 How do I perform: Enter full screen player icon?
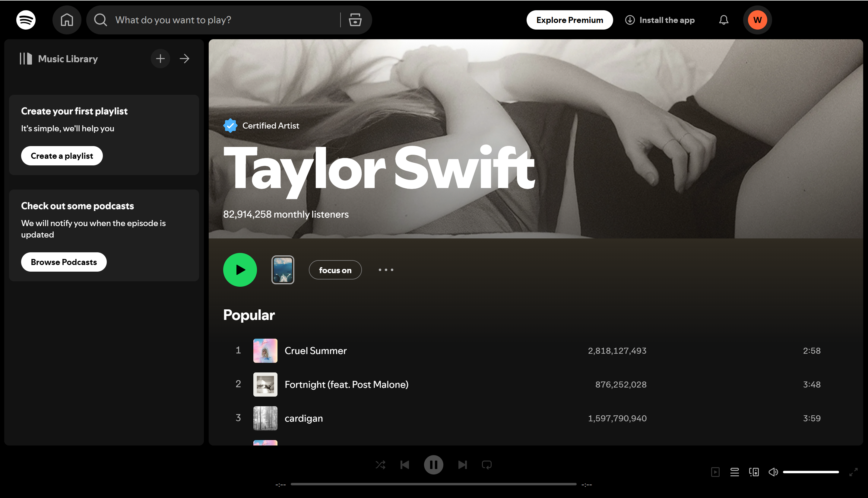(x=853, y=472)
